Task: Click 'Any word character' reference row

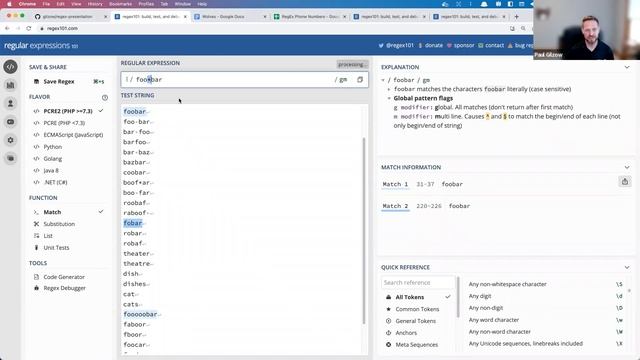Action: (545, 320)
